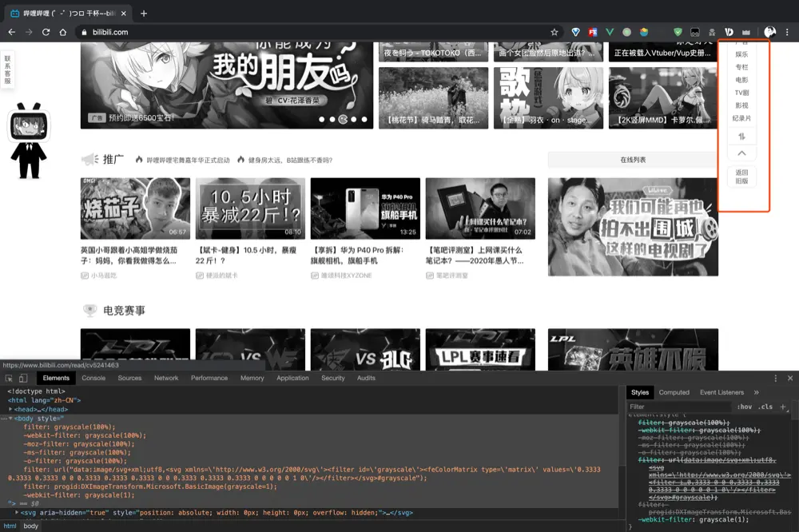Open the 纪录片 link in side navigation
Viewport: 799px width, 532px height.
(742, 118)
